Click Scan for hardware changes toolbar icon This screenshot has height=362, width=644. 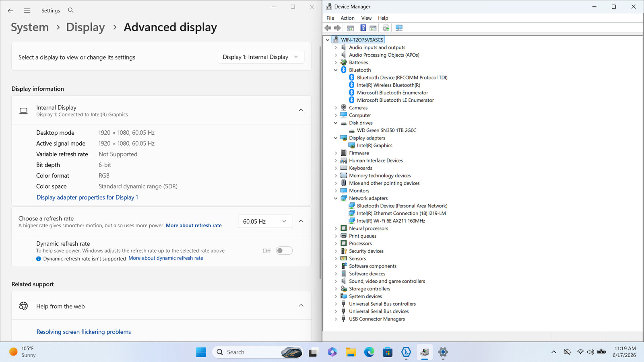click(399, 28)
